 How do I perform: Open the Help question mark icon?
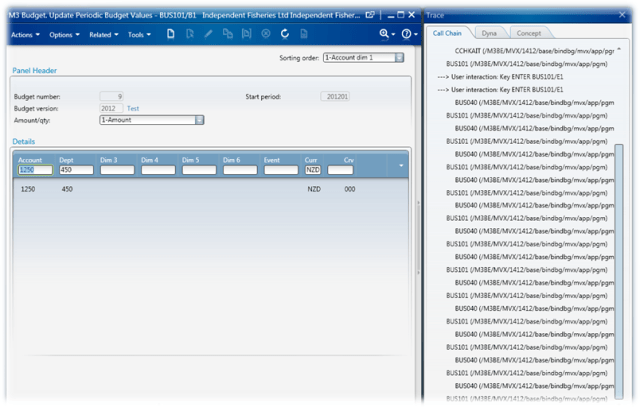click(x=406, y=34)
